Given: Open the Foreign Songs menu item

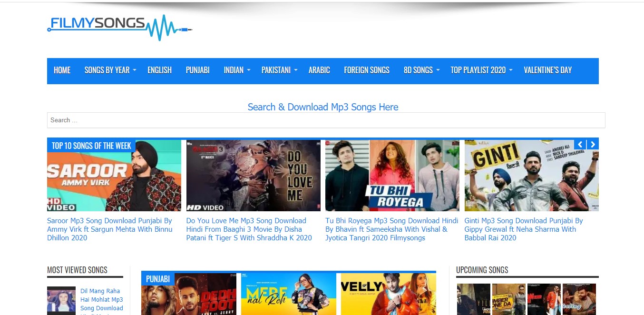Looking at the screenshot, I should 367,70.
